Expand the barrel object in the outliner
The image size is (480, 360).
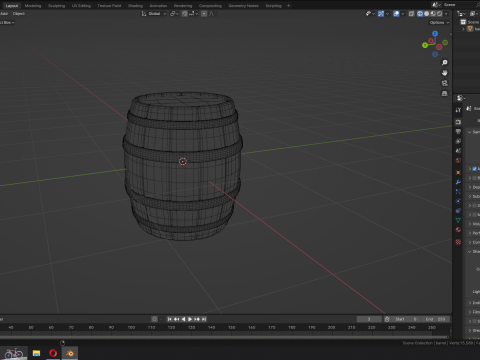pyautogui.click(x=463, y=29)
